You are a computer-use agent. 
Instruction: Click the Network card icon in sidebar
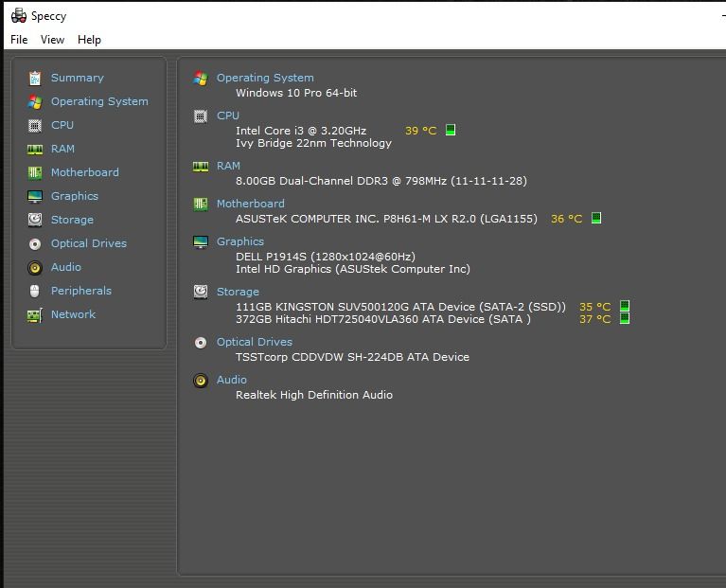(x=35, y=315)
